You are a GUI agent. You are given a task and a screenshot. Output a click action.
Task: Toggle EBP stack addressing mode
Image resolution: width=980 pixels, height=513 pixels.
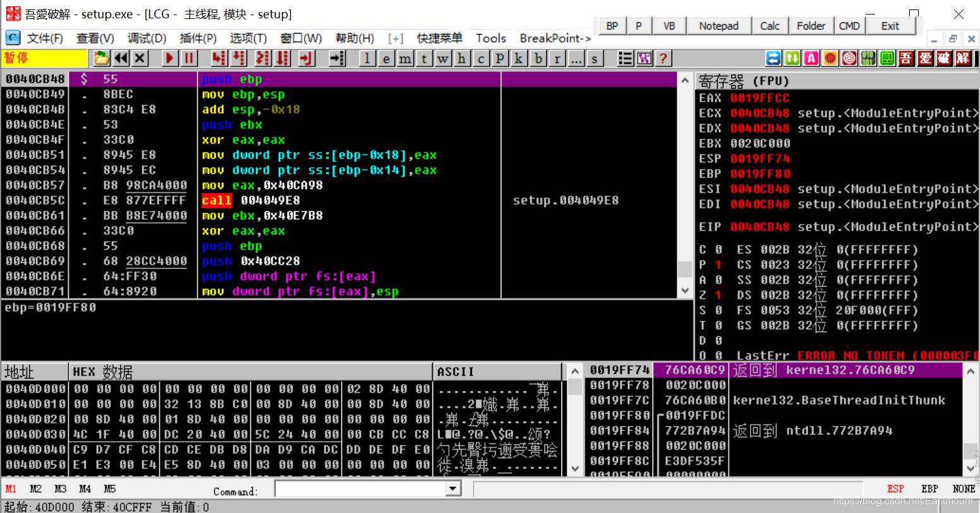(929, 489)
